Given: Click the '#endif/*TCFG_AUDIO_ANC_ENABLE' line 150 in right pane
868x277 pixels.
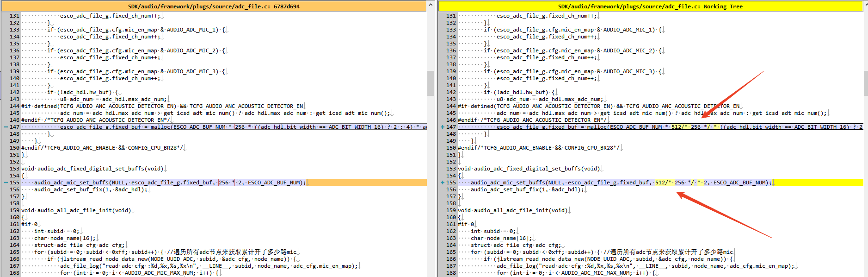Looking at the screenshot, I should [539, 148].
